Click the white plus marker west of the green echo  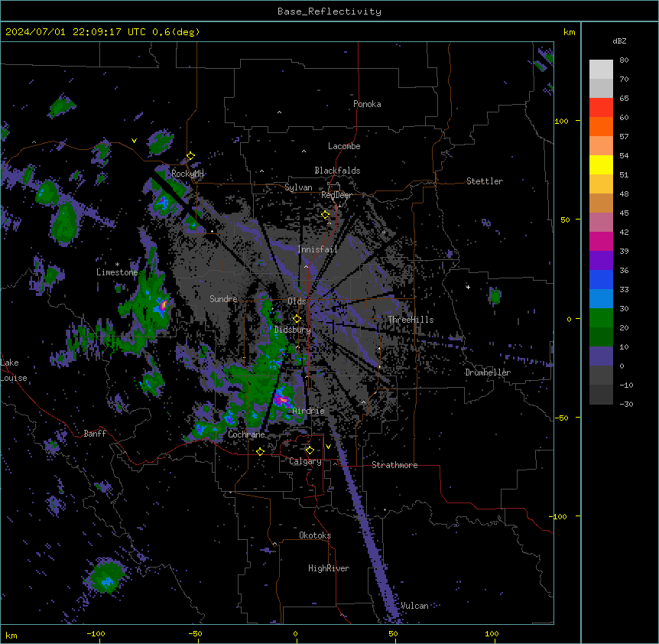click(468, 287)
